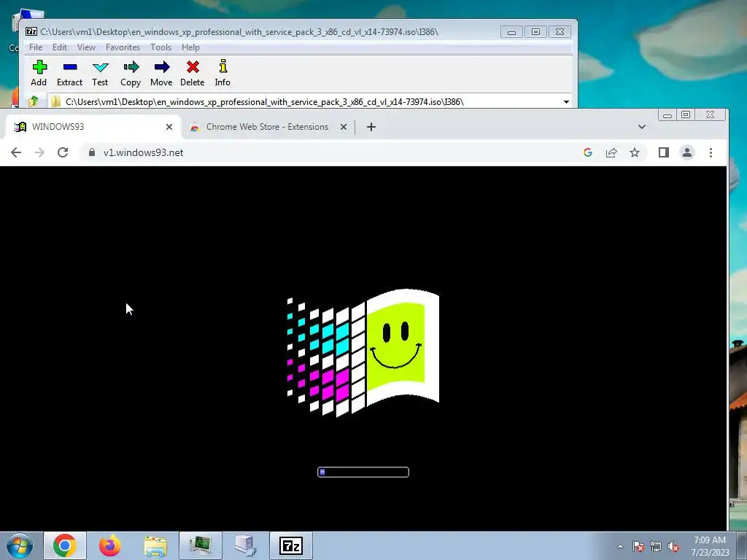The image size is (747, 560).
Task: Click the Add button in 7-Zip toolbar
Action: [x=39, y=74]
